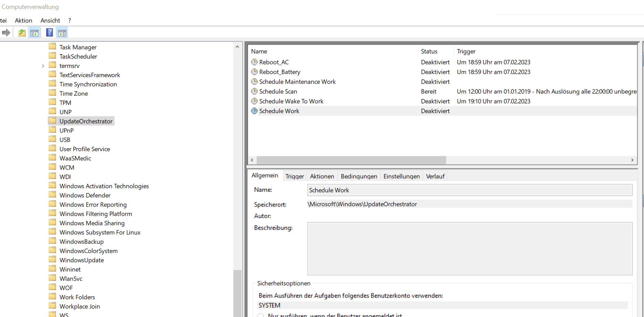Viewport: 644px width, 317px height.
Task: Click the Schedule Maintenance Work task icon
Action: 254,82
